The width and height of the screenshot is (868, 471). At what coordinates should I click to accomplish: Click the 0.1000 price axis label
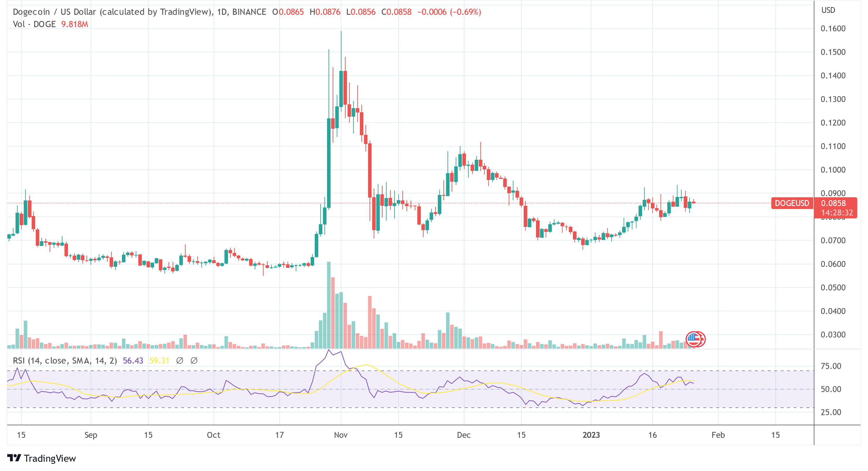pos(833,170)
